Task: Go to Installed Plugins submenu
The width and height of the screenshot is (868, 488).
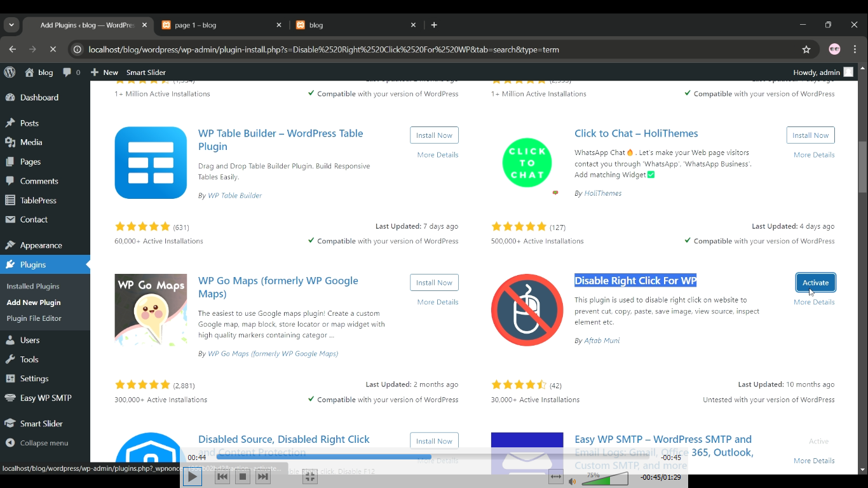Action: (33, 287)
